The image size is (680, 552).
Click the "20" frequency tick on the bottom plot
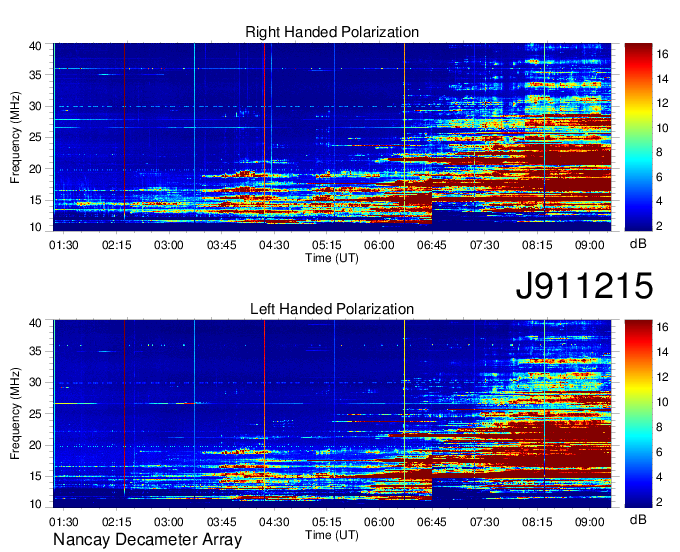click(x=36, y=445)
